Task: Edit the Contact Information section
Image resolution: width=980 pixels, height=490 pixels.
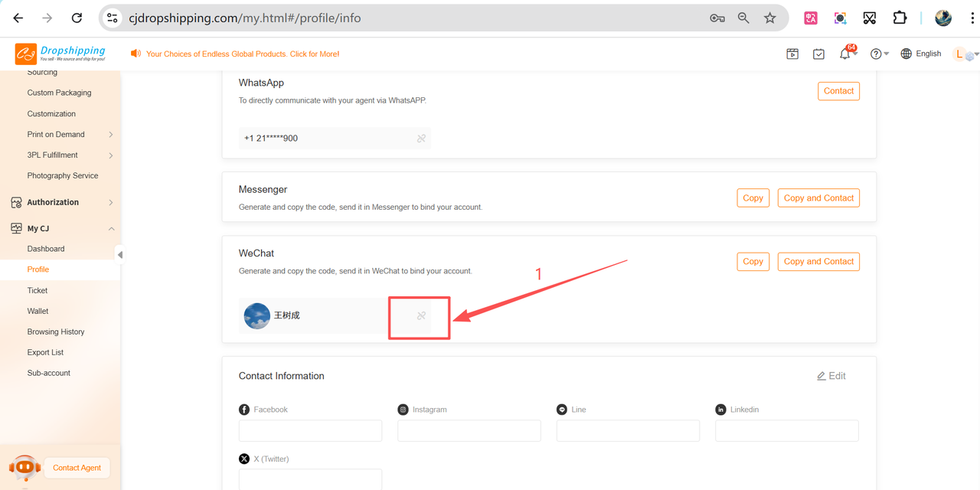Action: (x=831, y=376)
